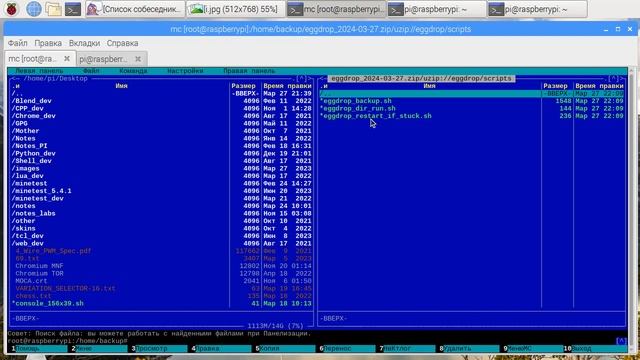Select /tcl_dev directory
The width and height of the screenshot is (640, 360).
(120, 236)
